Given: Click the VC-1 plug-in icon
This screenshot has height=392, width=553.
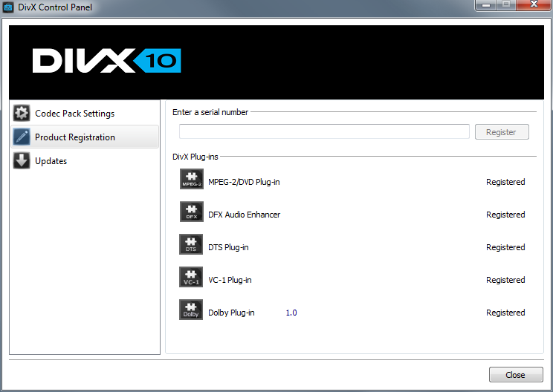Looking at the screenshot, I should (x=191, y=278).
